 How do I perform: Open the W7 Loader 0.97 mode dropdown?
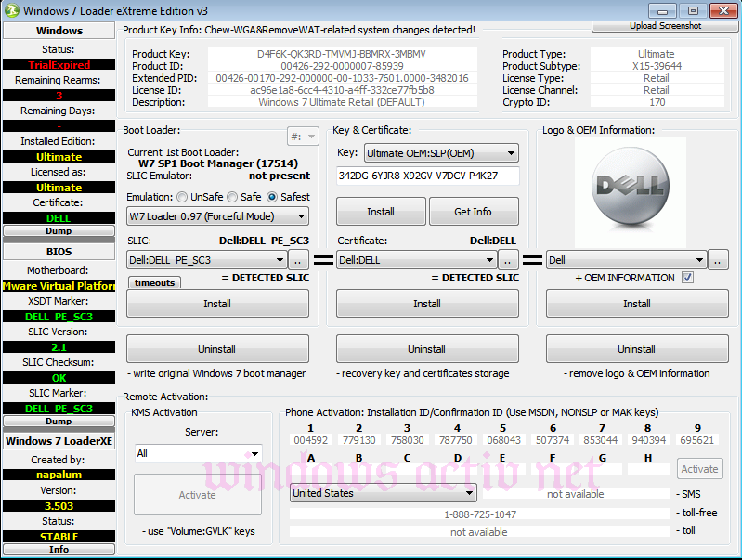217,216
